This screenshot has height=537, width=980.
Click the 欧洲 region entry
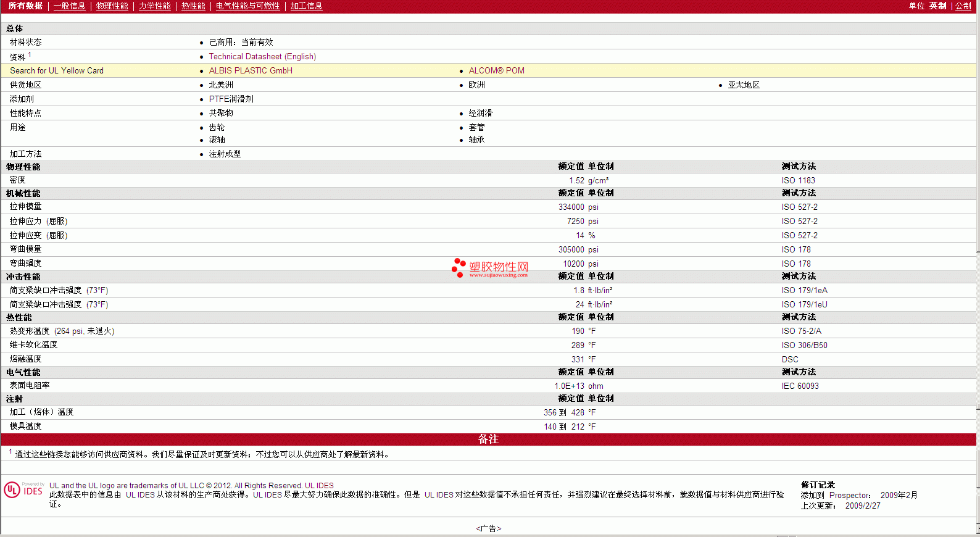pos(476,85)
